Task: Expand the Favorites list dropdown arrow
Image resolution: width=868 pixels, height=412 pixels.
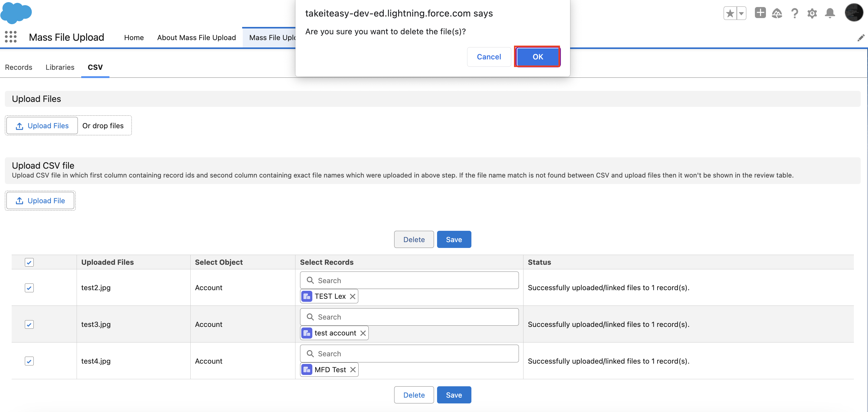Action: click(741, 13)
